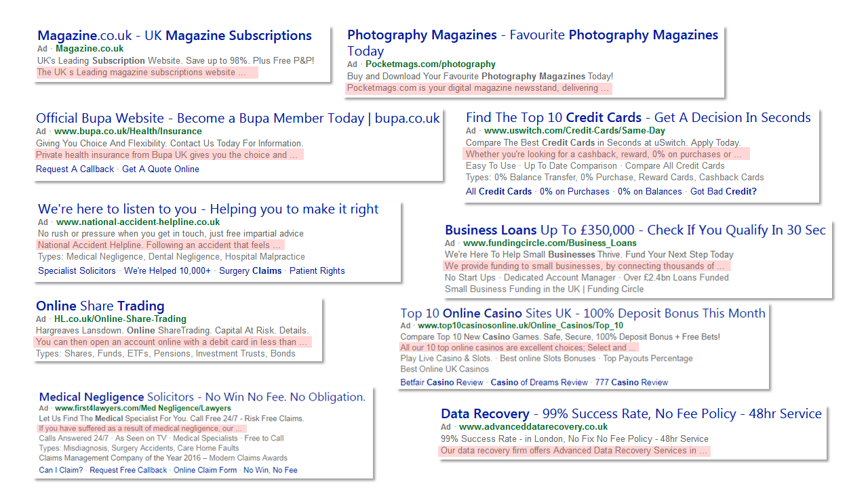Follow the All Credit Cards sitelink
This screenshot has height=488, width=868.
click(x=499, y=192)
